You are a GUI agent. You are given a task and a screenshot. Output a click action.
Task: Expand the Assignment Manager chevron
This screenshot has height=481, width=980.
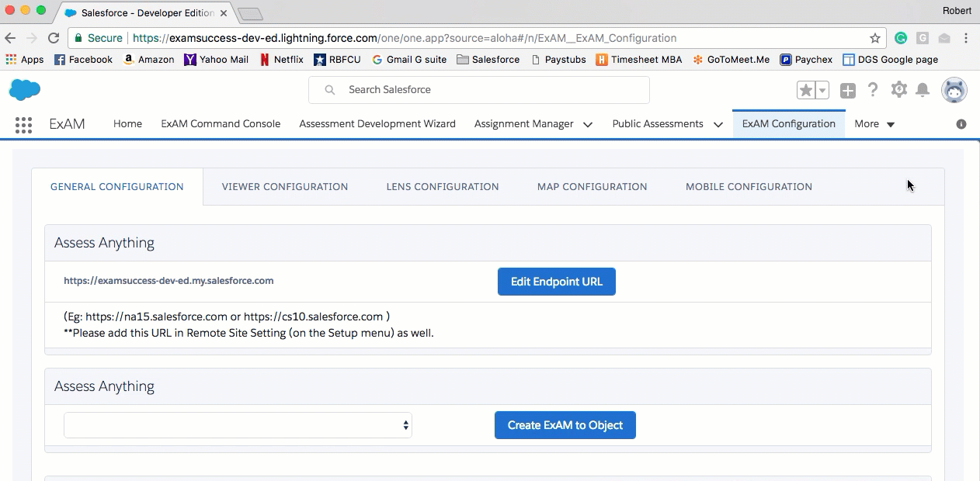[588, 125]
